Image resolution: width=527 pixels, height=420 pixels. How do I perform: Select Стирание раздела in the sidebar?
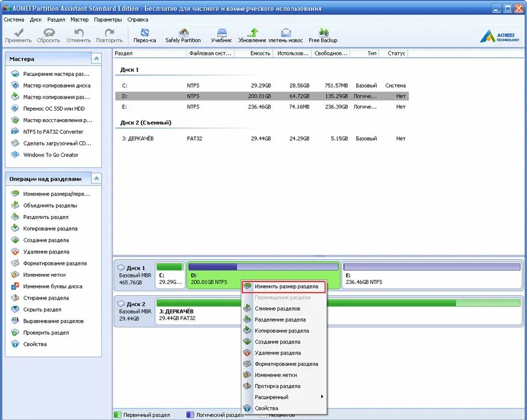click(x=46, y=298)
